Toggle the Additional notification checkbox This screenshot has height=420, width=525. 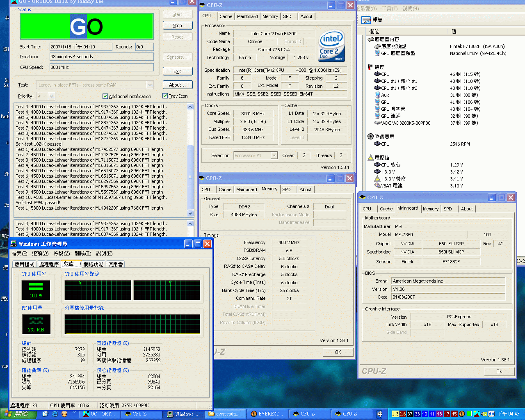(x=105, y=96)
